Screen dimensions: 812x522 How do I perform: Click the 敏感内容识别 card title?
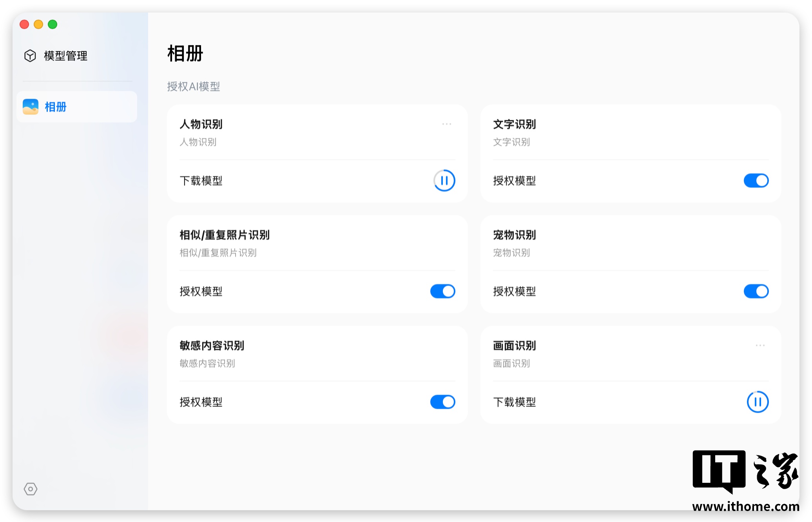coord(212,345)
